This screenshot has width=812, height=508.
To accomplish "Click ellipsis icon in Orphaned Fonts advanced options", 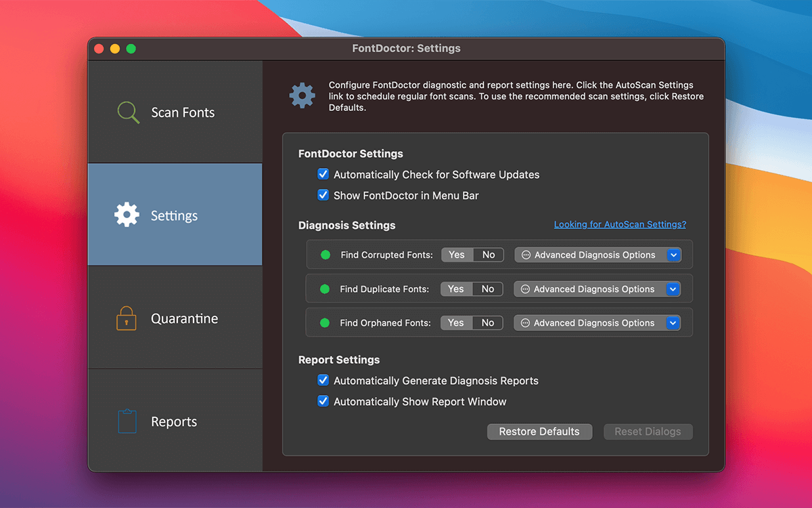I will pos(524,323).
